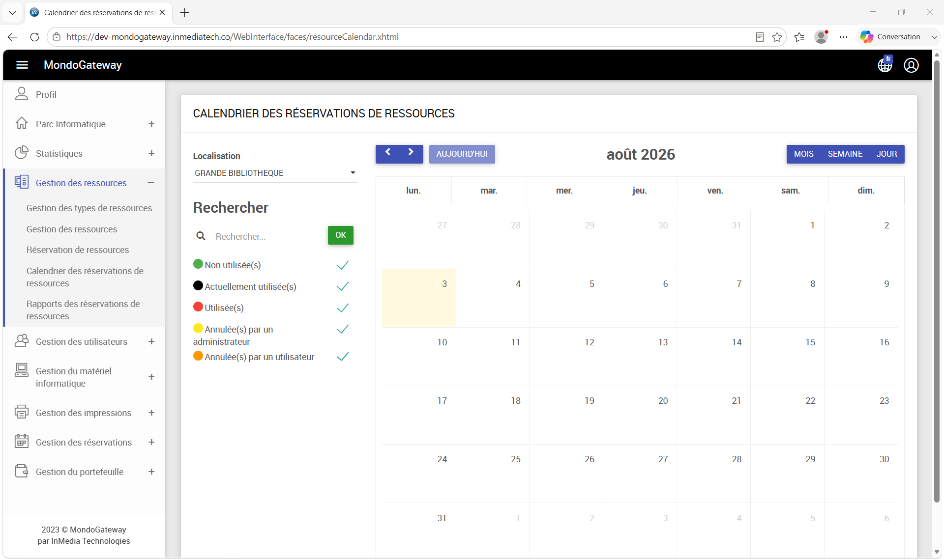Screen dimensions: 944x560
Task: Switch to MOIS view
Action: tap(804, 154)
